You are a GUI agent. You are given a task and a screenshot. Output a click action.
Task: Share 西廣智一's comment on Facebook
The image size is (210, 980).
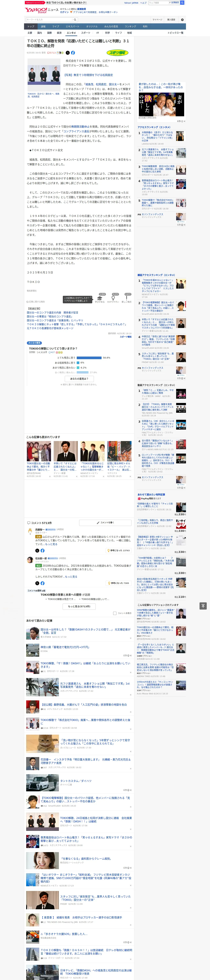[42, 550]
